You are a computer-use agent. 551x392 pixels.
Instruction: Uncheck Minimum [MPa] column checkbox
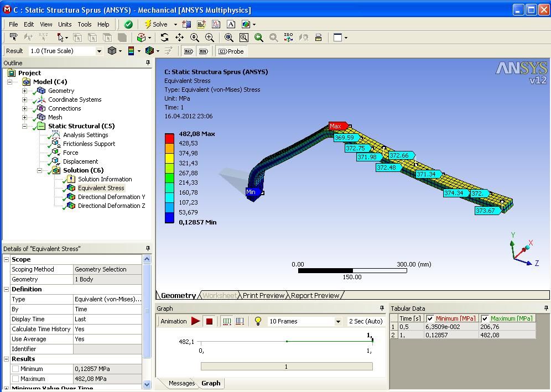(430, 318)
